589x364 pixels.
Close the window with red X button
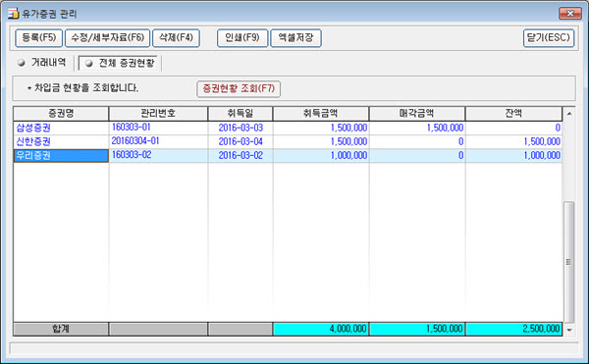(x=570, y=14)
